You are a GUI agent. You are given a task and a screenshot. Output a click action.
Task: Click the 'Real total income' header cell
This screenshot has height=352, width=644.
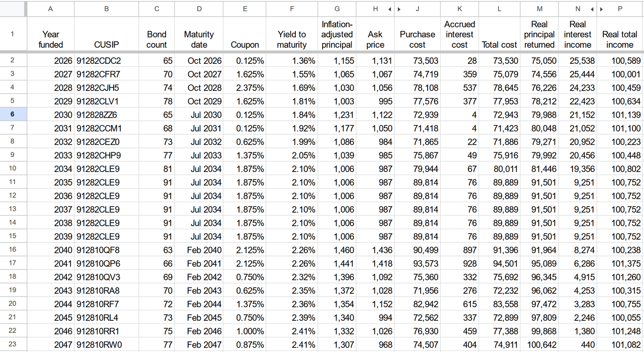click(620, 34)
